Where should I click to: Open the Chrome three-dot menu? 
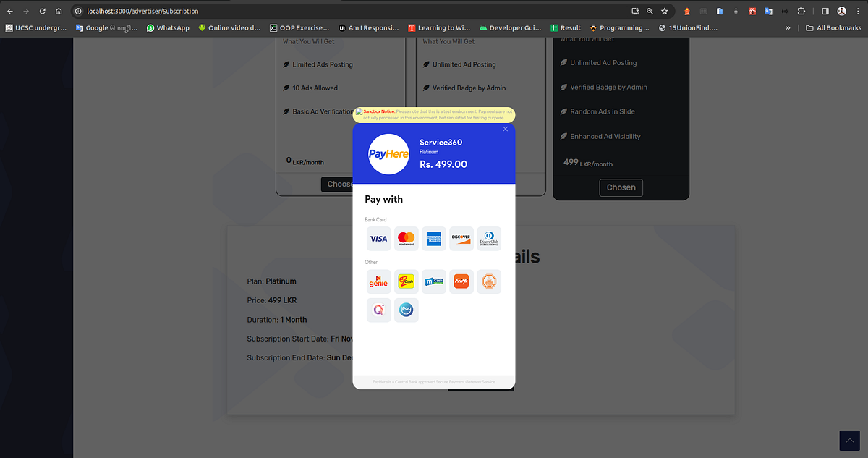pyautogui.click(x=859, y=11)
